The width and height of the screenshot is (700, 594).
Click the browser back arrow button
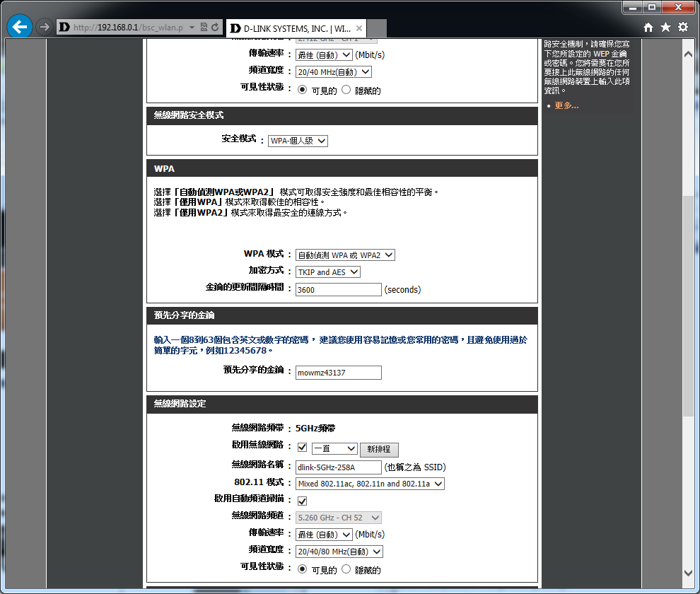[x=20, y=27]
